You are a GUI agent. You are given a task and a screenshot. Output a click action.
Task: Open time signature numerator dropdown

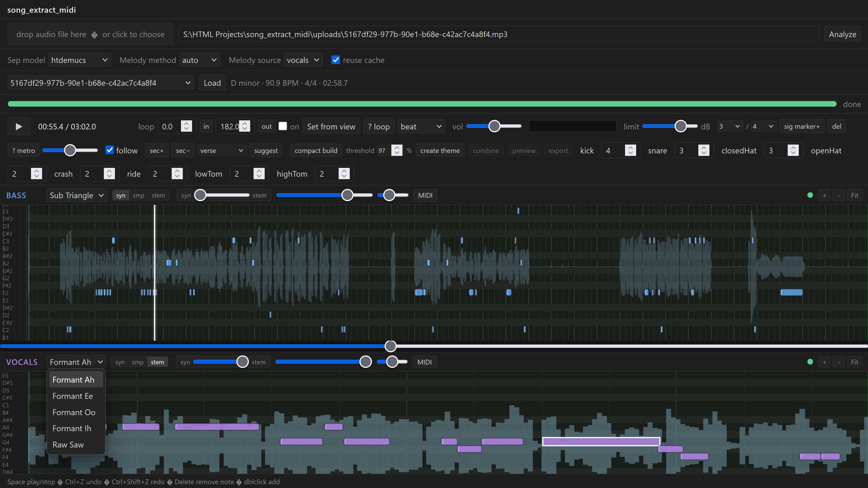click(x=730, y=126)
